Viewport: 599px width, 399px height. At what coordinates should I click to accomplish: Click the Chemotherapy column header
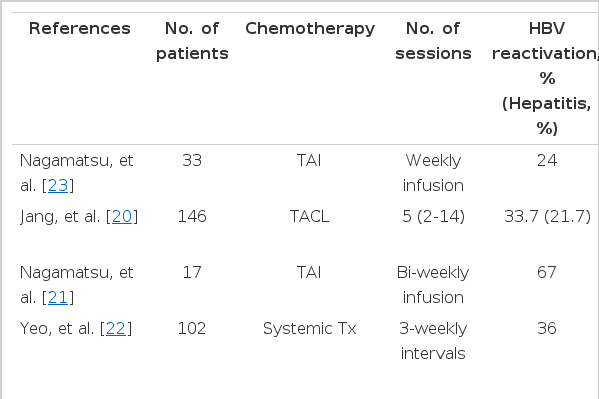click(x=310, y=29)
